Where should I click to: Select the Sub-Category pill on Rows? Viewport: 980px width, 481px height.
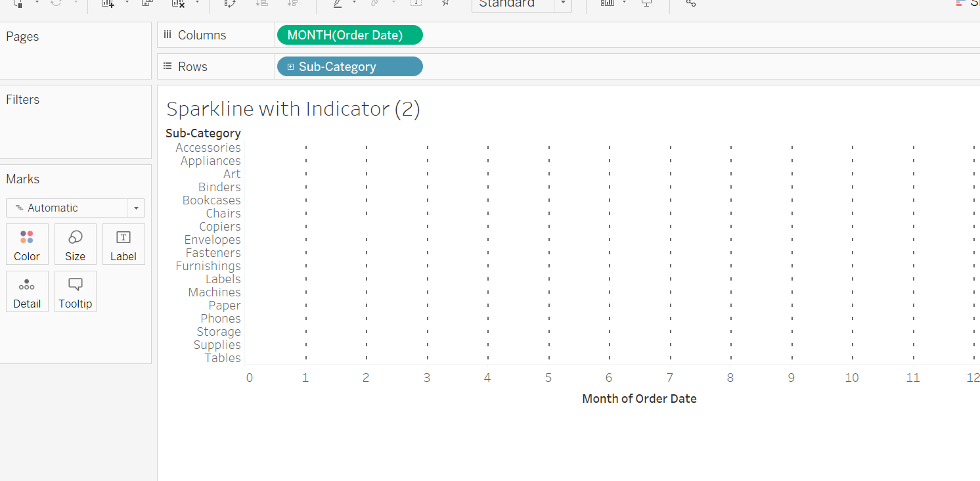[350, 66]
